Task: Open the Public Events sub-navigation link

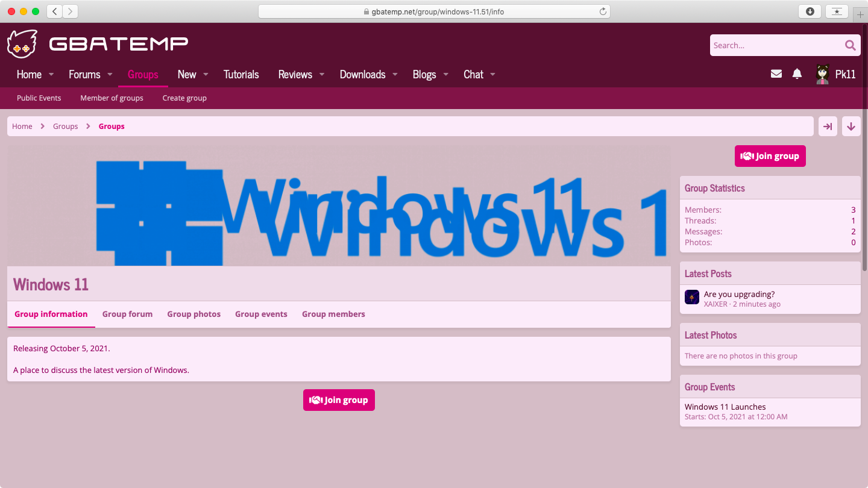Action: 39,98
